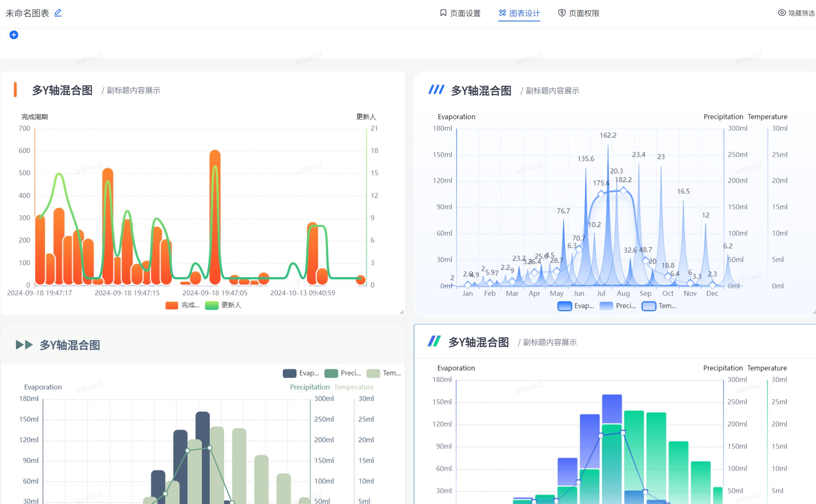This screenshot has height=504, width=816.
Task: Click the Precipitation axis title in bottom-left chart
Action: 310,387
